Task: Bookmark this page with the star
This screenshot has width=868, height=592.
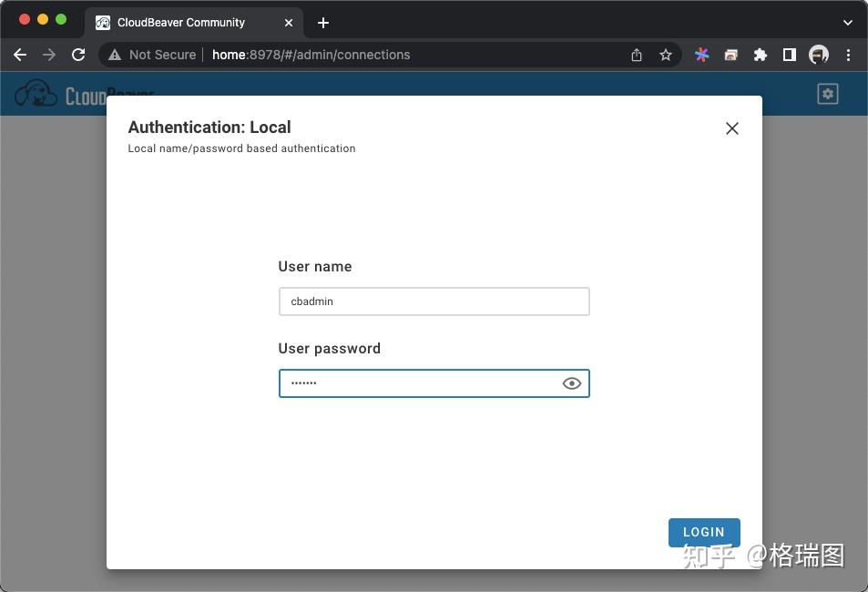Action: tap(666, 55)
